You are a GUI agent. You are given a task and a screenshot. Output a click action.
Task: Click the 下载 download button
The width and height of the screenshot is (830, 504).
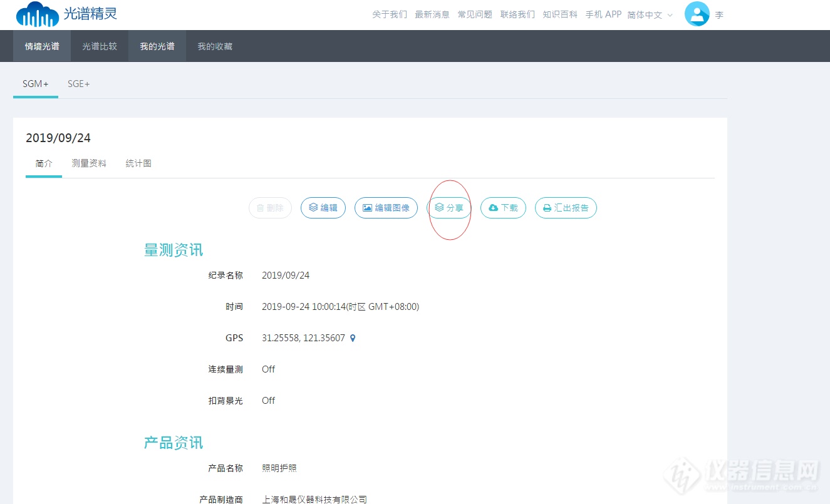(x=503, y=208)
